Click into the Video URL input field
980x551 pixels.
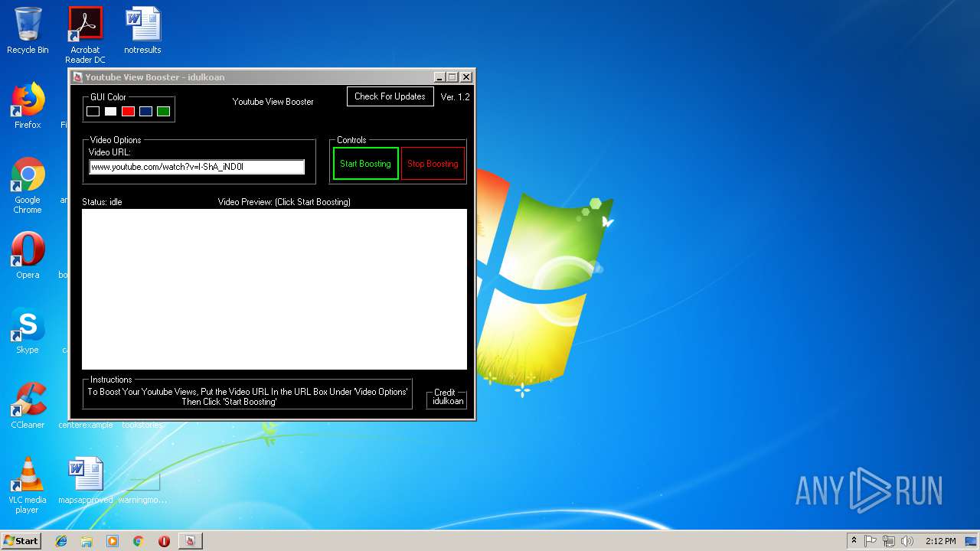coord(197,167)
